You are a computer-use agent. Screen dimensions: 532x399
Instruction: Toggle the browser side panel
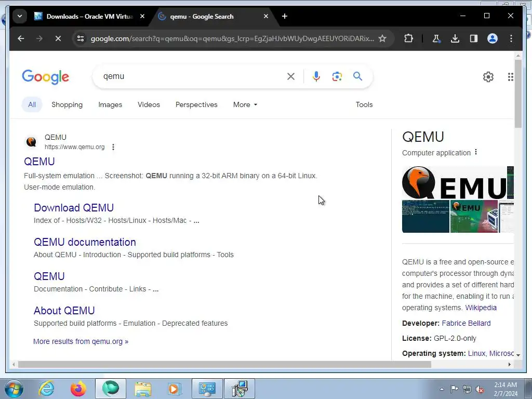pyautogui.click(x=474, y=38)
